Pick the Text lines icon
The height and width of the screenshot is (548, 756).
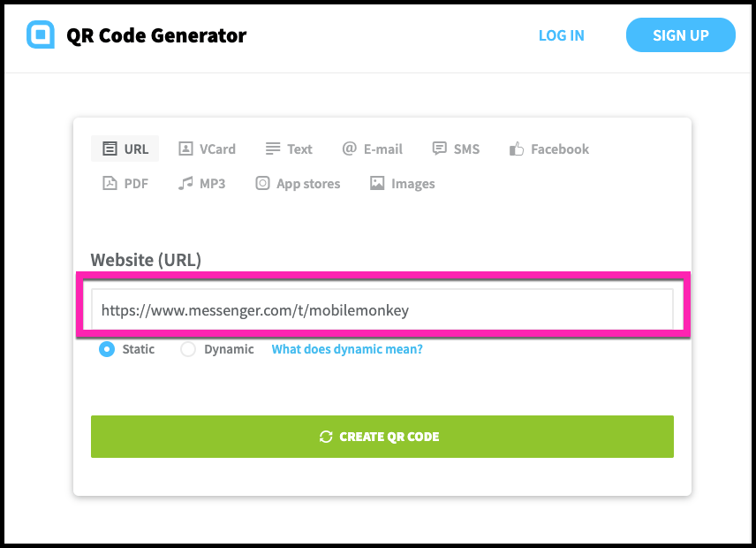(x=273, y=148)
